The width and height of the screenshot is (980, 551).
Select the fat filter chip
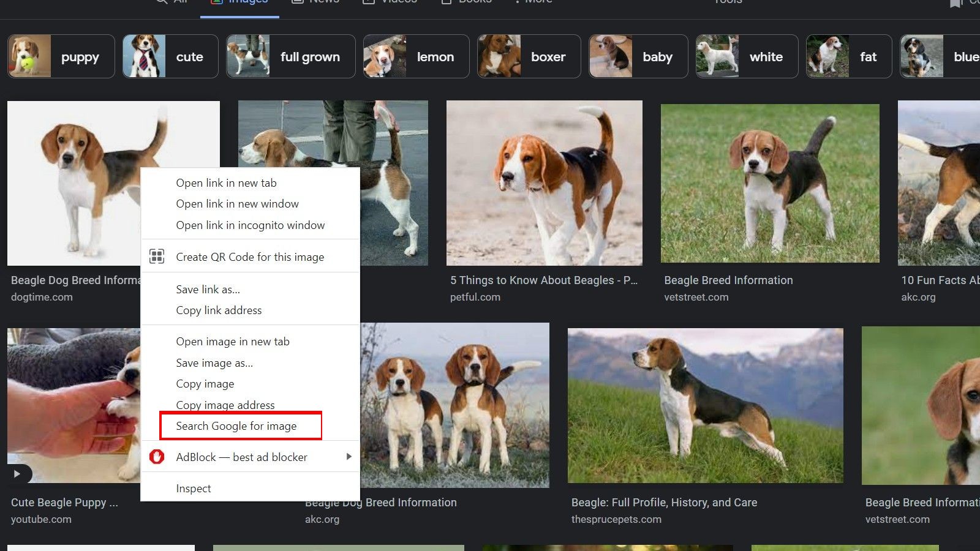(849, 56)
